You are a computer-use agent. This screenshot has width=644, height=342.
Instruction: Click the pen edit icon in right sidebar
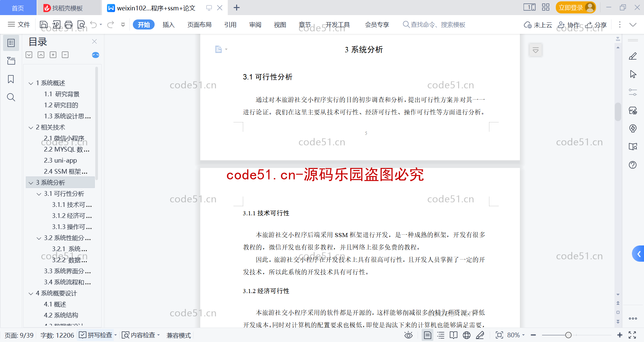(x=633, y=56)
